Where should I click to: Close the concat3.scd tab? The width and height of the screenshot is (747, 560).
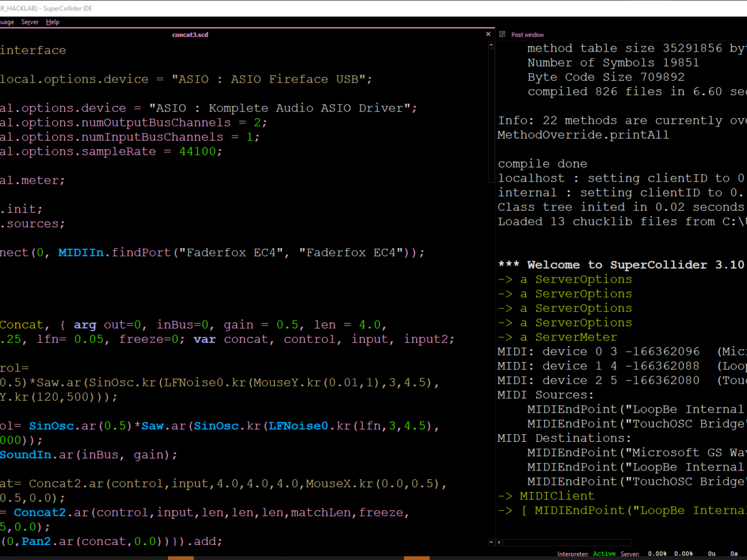(487, 35)
